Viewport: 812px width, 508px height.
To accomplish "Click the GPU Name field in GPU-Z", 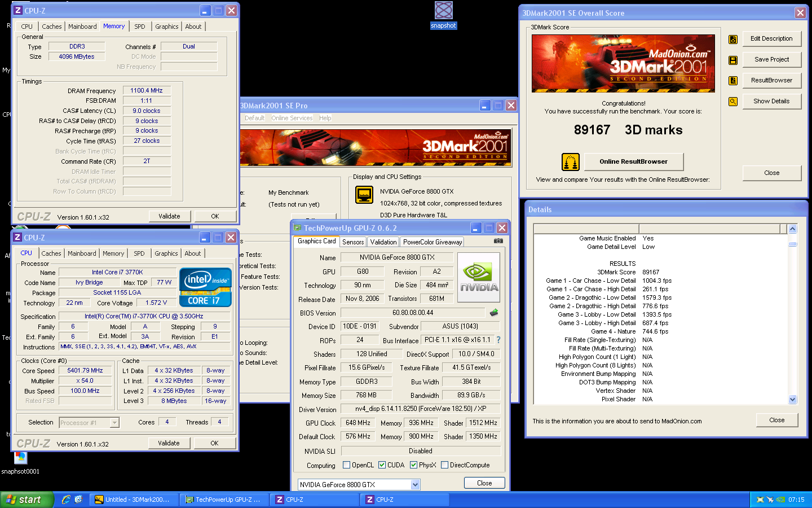I will click(x=397, y=257).
